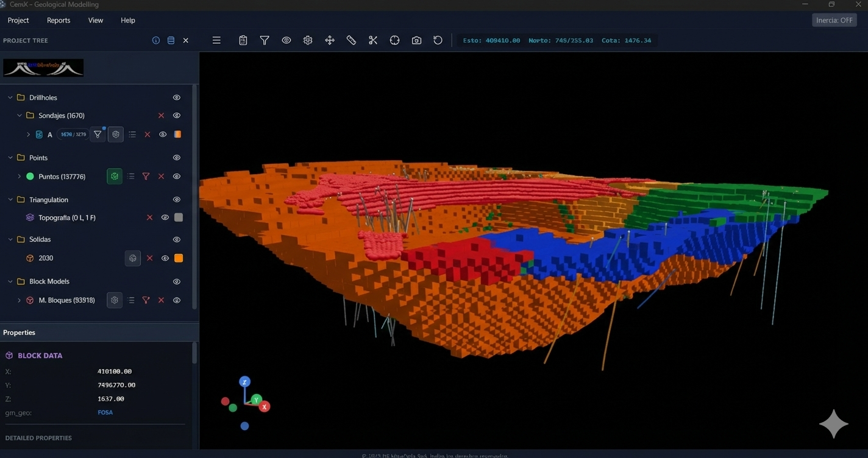The height and width of the screenshot is (458, 868).
Task: Click the crosshair target icon in toolbar
Action: click(394, 40)
